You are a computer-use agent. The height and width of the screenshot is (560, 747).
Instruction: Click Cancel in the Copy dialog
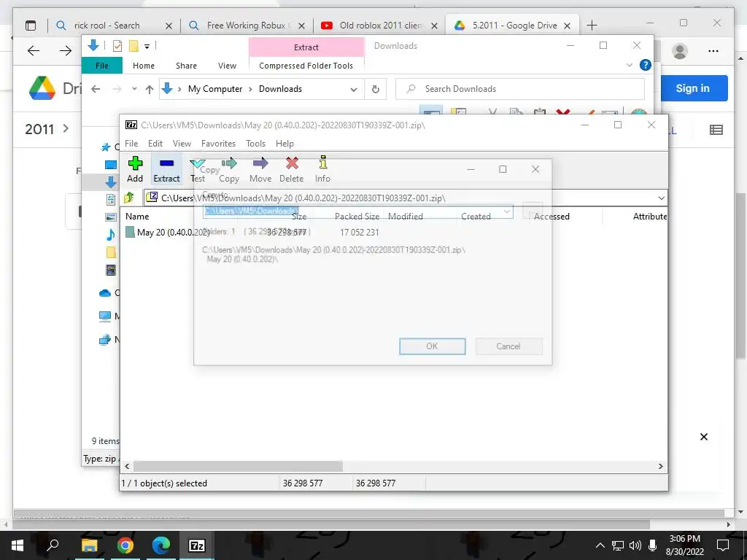508,346
